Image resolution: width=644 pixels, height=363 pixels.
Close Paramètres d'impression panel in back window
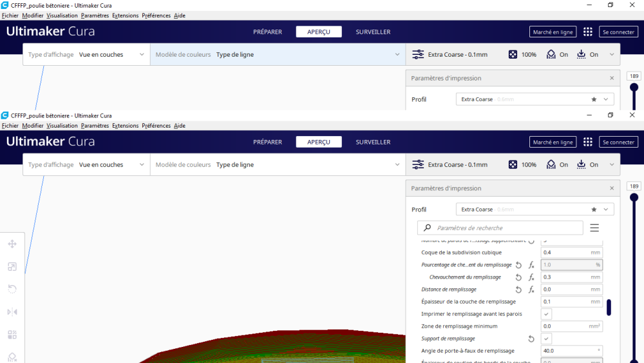coord(612,78)
